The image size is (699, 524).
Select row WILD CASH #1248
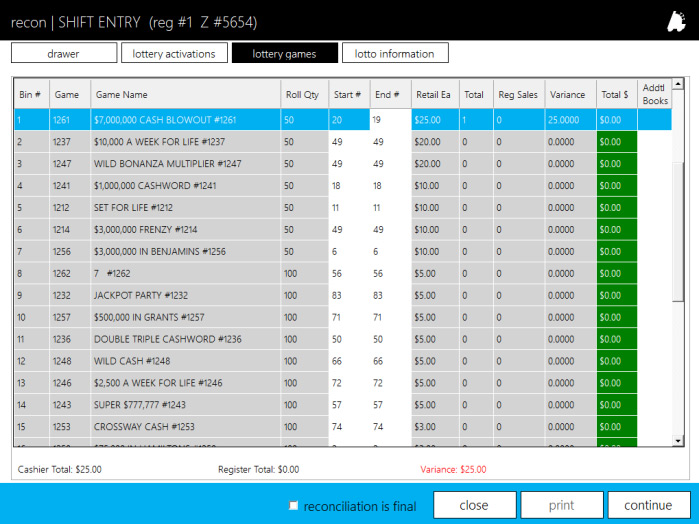pyautogui.click(x=342, y=361)
